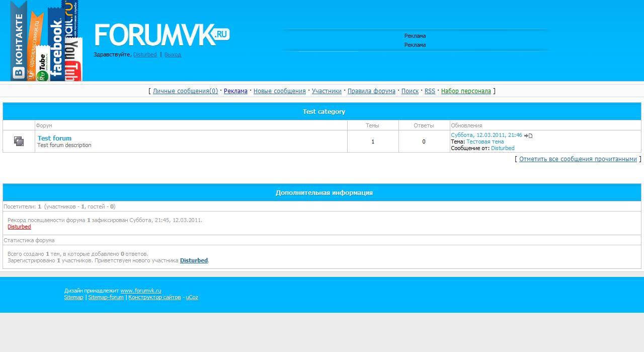The width and height of the screenshot is (644, 352).
Task: Open the Test forum title link
Action: (54, 138)
